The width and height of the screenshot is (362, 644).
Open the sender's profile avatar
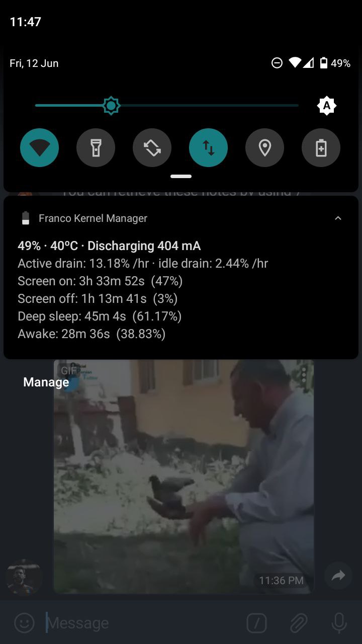click(x=23, y=577)
